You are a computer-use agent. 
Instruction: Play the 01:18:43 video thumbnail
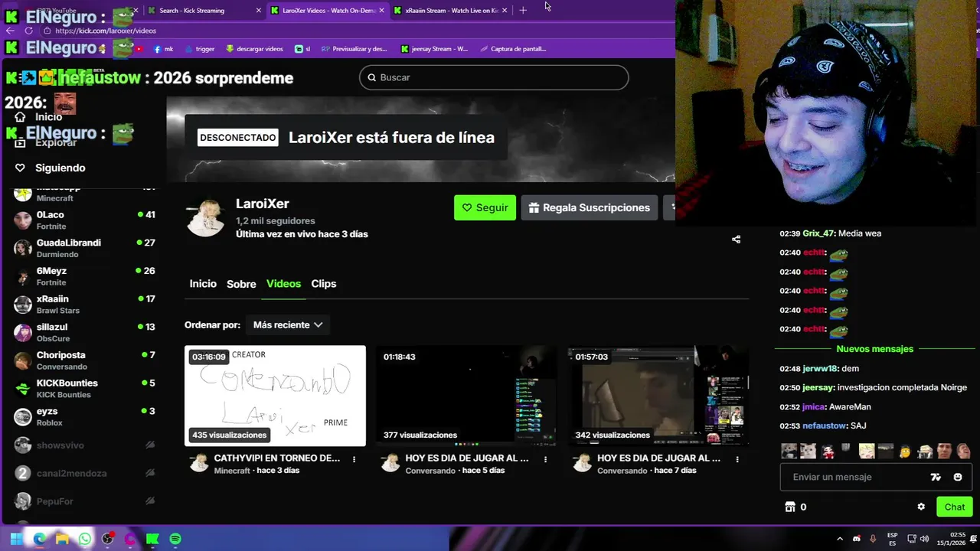(x=466, y=396)
